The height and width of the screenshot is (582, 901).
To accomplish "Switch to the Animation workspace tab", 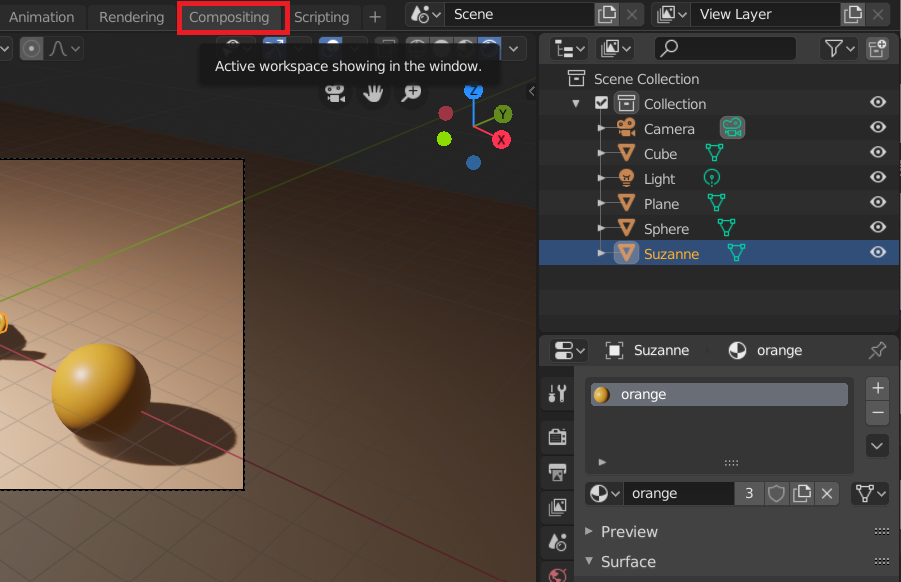I will pyautogui.click(x=41, y=17).
